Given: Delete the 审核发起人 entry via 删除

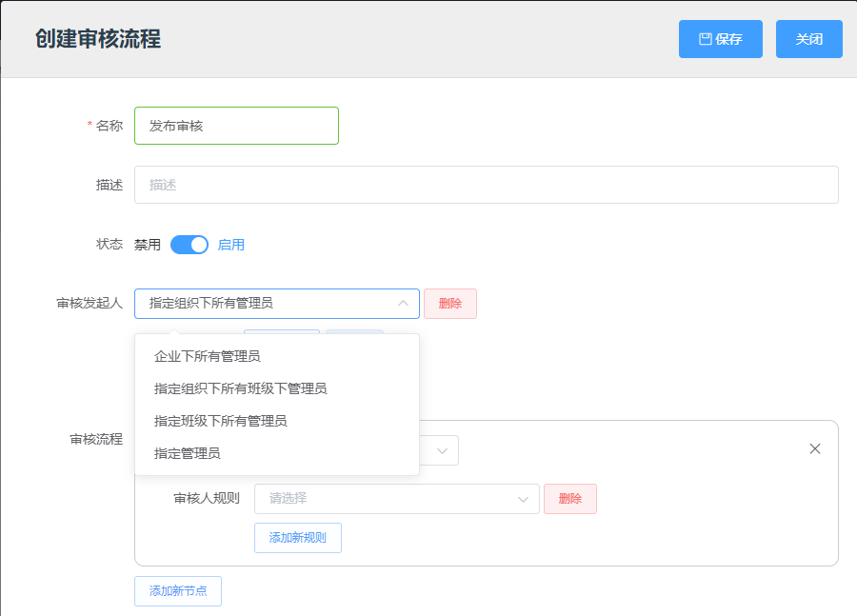Looking at the screenshot, I should 449,303.
